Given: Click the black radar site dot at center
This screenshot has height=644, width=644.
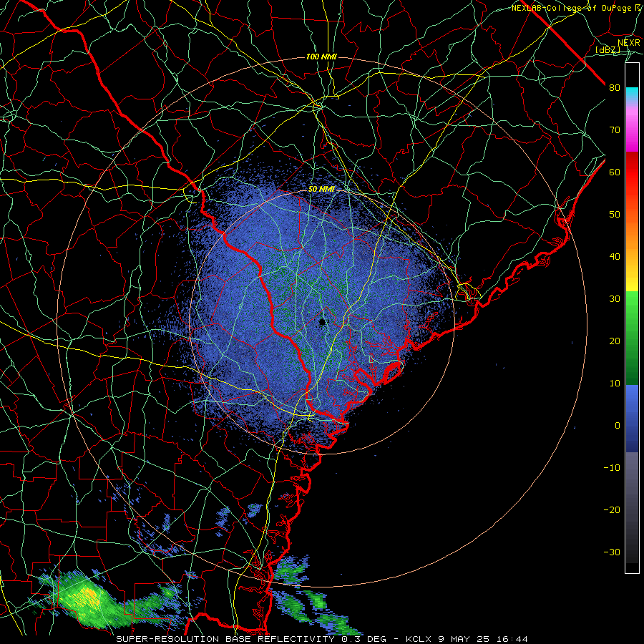Looking at the screenshot, I should pyautogui.click(x=322, y=322).
